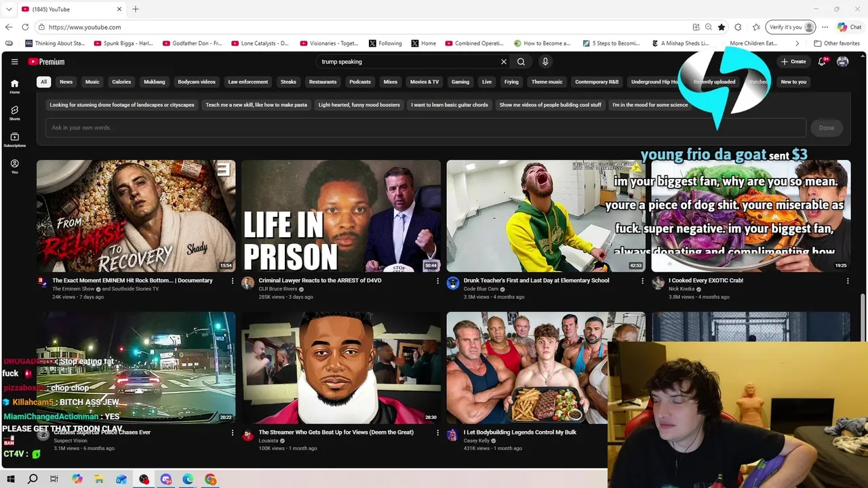Viewport: 868px width, 488px height.
Task: Select the All filter chip
Action: point(43,82)
